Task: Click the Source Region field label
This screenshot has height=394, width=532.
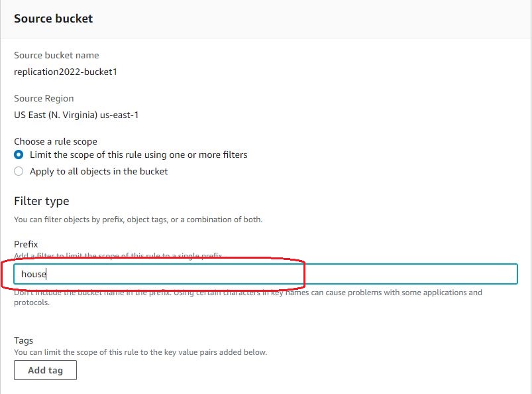Action: 43,98
